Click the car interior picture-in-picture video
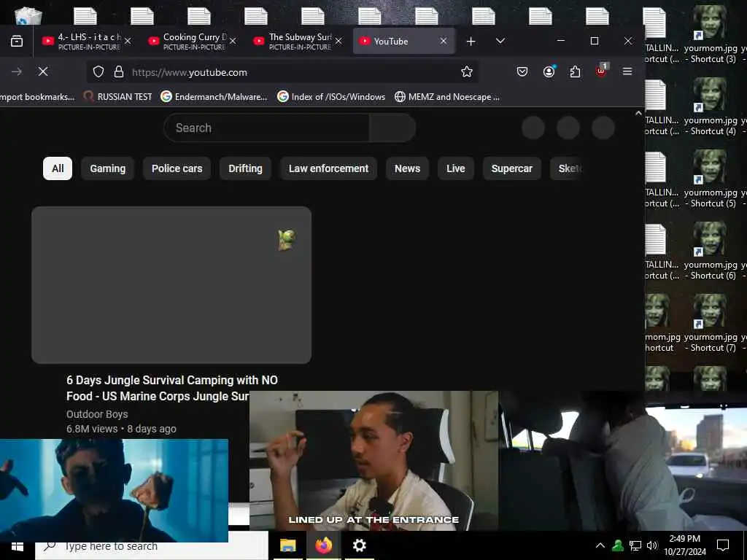 [x=623, y=461]
